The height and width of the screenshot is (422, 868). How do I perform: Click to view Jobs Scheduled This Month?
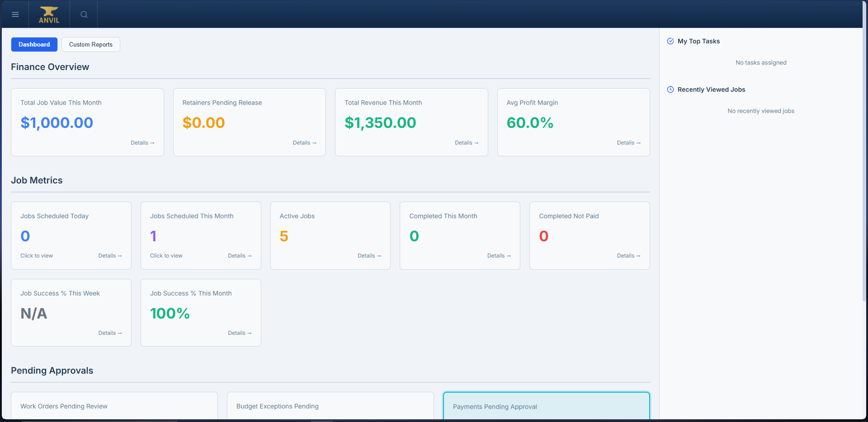click(166, 255)
